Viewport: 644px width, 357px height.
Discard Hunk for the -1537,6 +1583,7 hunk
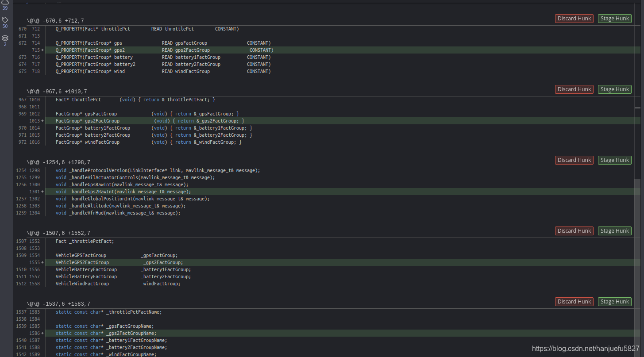click(574, 302)
